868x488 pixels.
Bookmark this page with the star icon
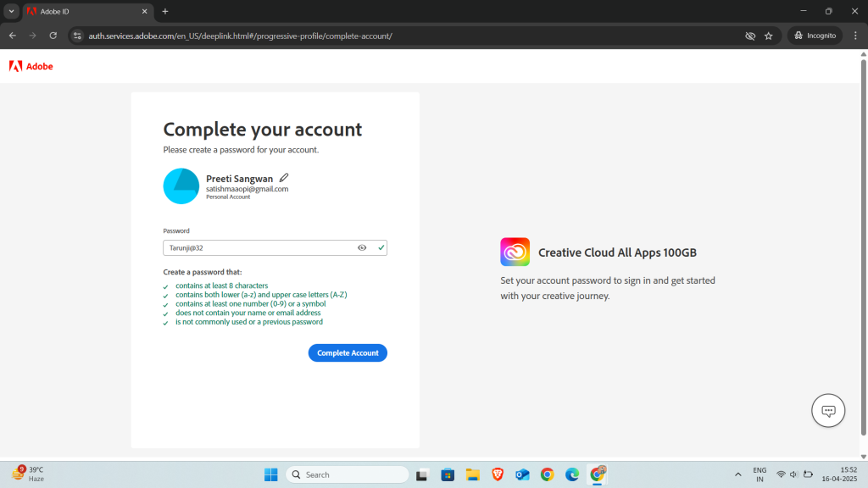click(768, 36)
